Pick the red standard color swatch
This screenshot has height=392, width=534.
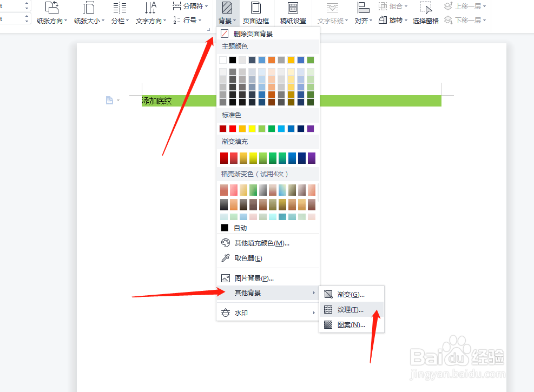point(232,128)
